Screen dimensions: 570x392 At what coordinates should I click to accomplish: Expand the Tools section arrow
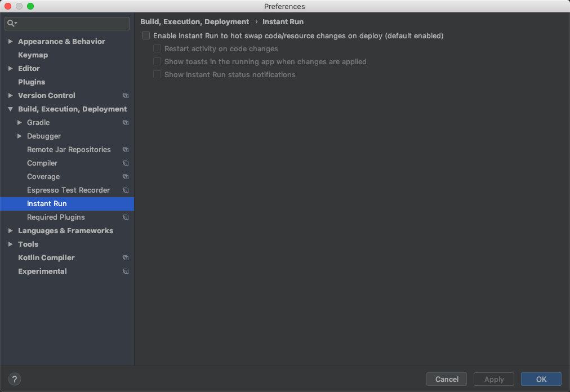click(x=11, y=244)
